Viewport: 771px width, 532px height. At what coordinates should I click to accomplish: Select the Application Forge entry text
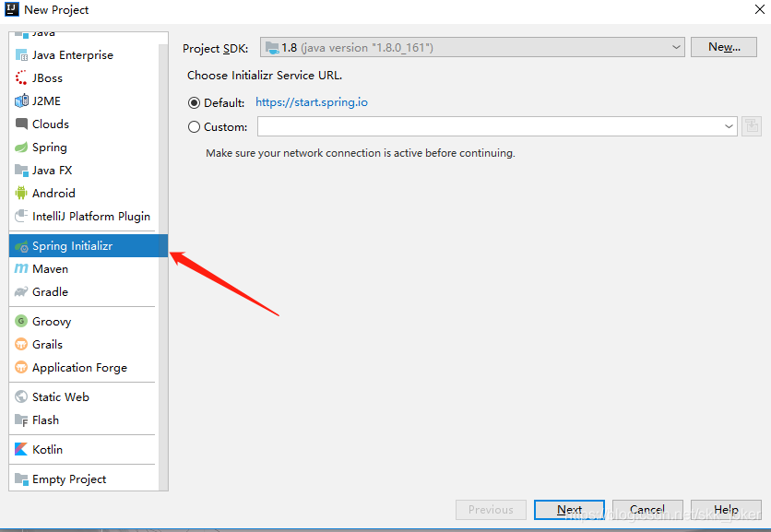tap(79, 368)
